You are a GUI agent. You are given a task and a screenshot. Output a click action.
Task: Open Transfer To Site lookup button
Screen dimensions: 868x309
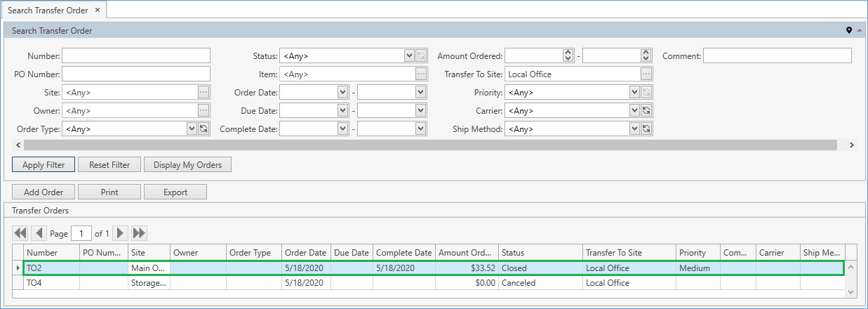point(646,74)
